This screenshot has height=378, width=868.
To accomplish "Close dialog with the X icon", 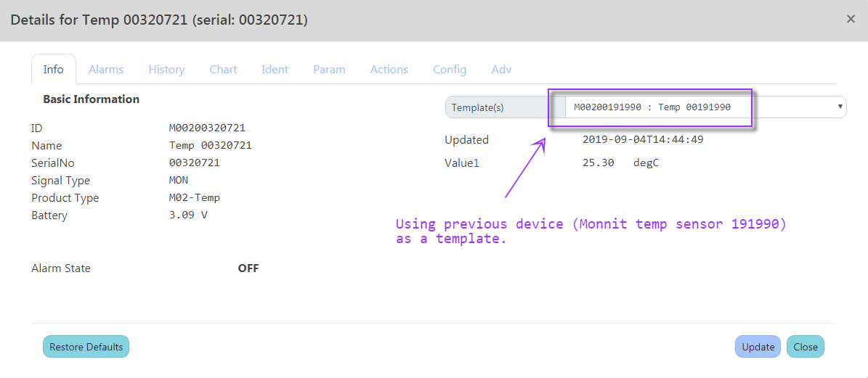I will [x=851, y=20].
